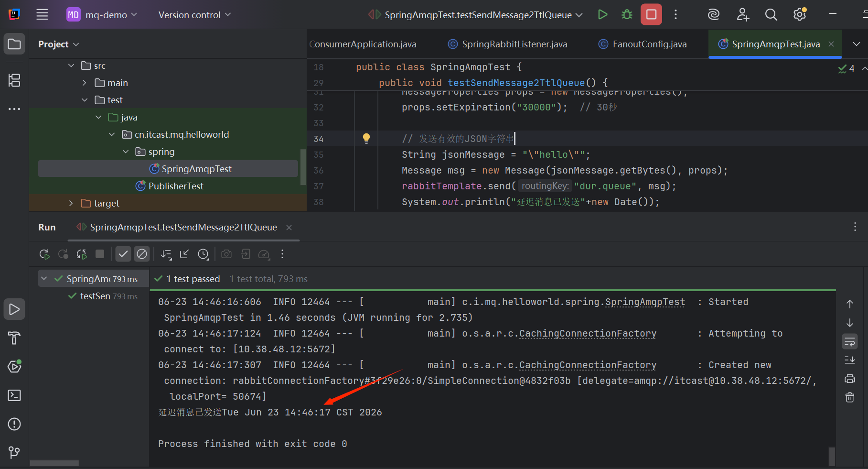Image resolution: width=868 pixels, height=469 pixels.
Task: Close the Run tab for testSendMessage2TtlQueue
Action: click(289, 228)
